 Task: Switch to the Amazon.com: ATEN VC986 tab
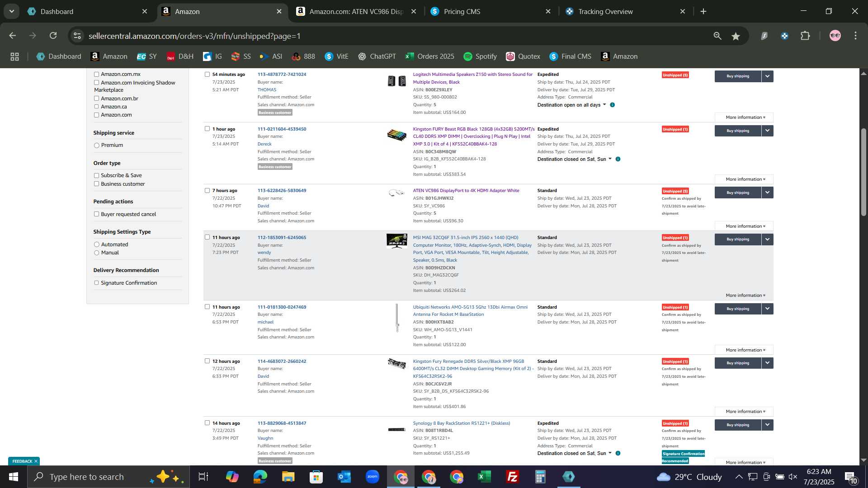[356, 11]
